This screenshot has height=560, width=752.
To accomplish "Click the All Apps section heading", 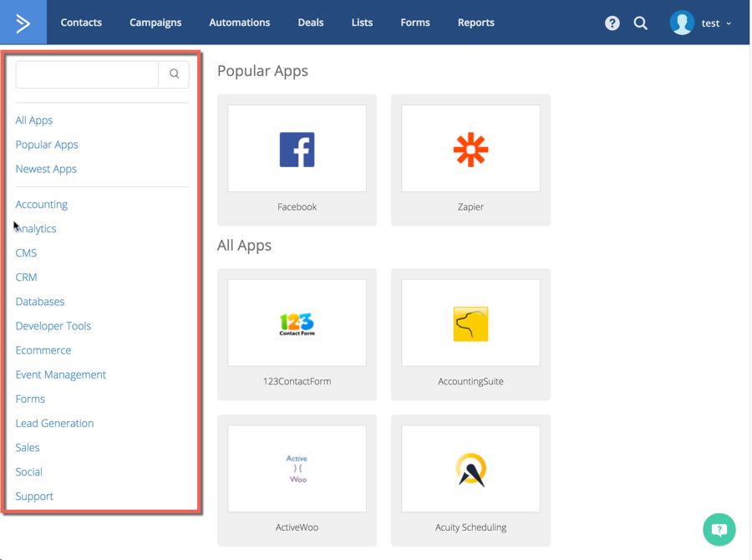I will point(244,246).
